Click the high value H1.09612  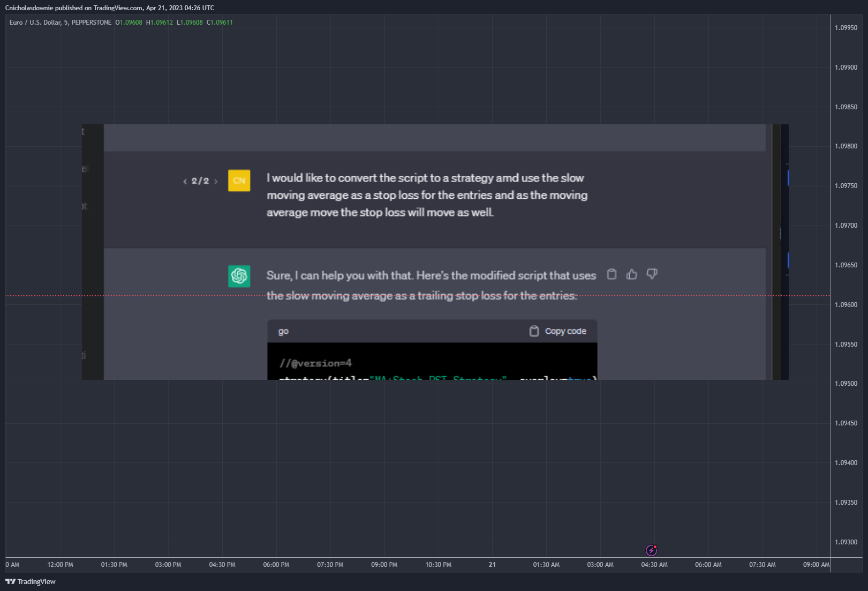click(x=160, y=23)
